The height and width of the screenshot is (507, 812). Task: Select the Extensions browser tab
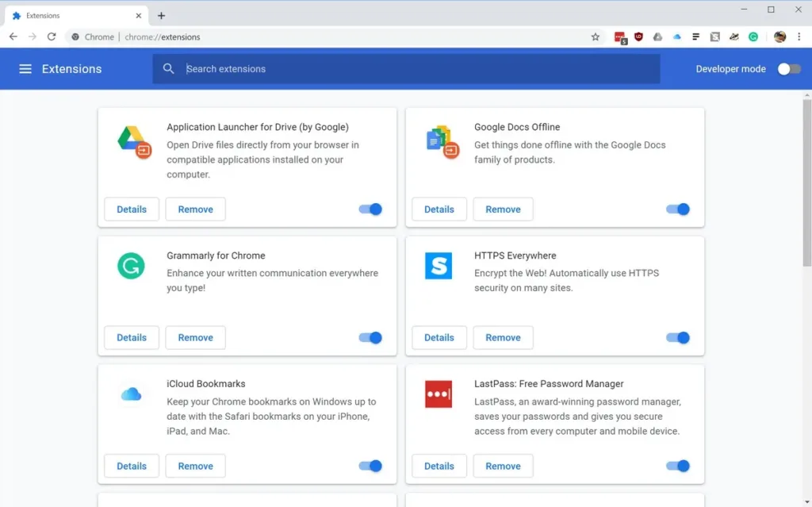coord(77,16)
